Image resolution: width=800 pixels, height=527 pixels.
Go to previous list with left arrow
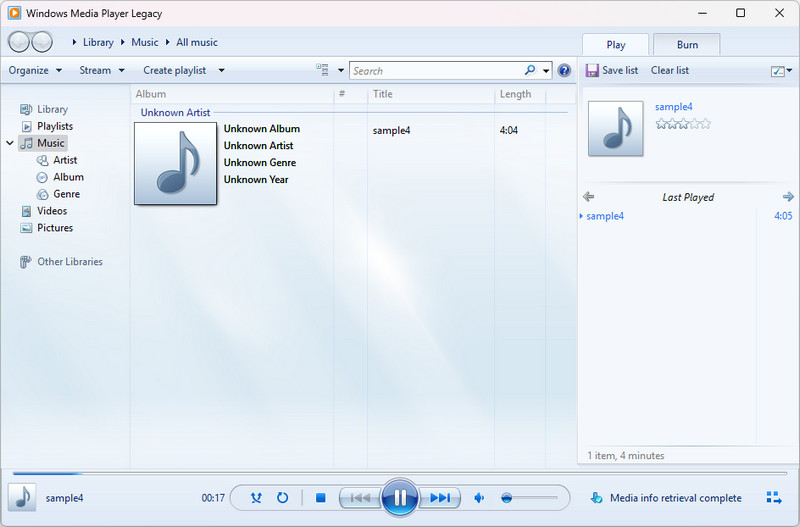point(588,196)
